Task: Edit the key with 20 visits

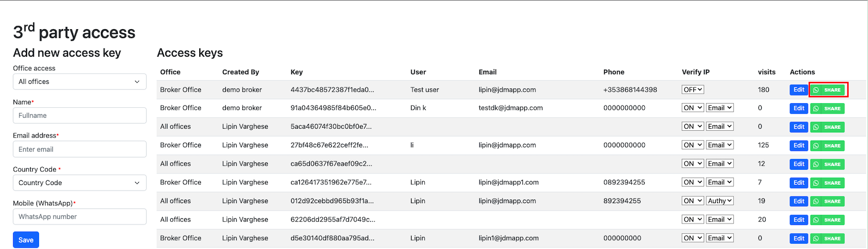Action: pos(799,220)
